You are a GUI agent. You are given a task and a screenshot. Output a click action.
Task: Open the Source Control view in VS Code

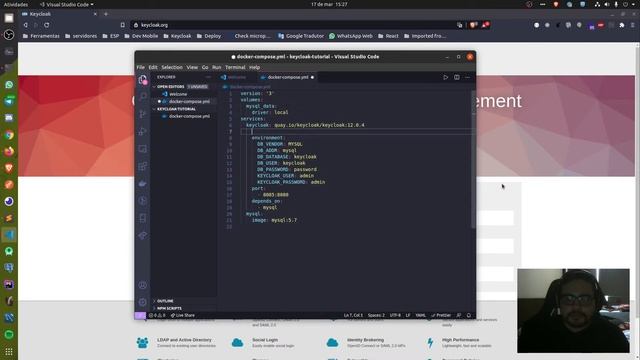click(142, 114)
